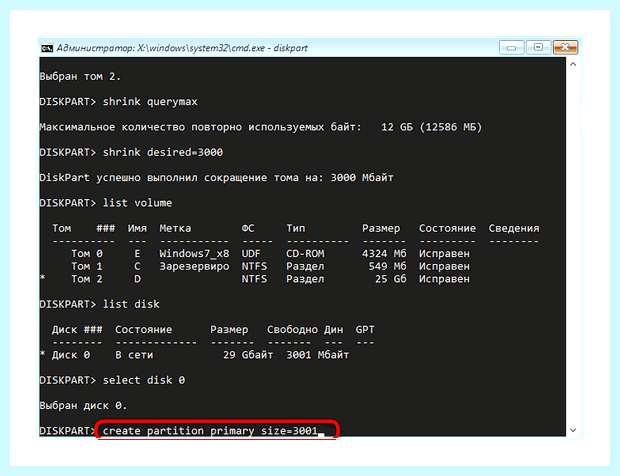
Task: Click the 'ФС' column header
Action: (x=248, y=228)
